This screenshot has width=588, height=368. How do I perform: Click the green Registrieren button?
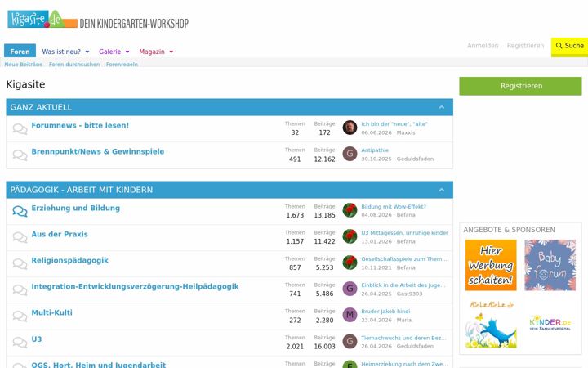pos(520,86)
